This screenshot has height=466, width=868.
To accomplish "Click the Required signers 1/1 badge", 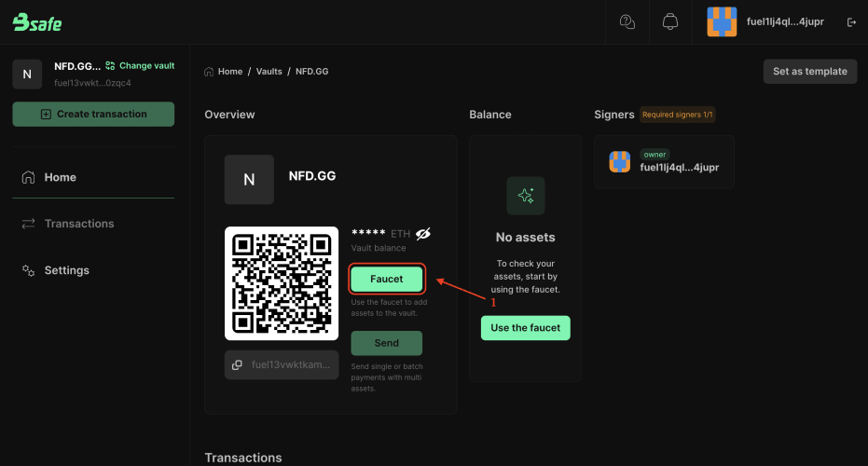I will click(677, 115).
